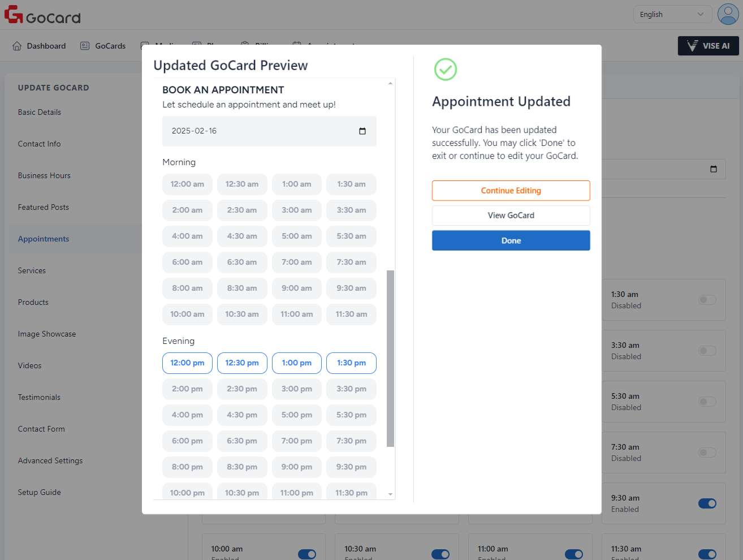The width and height of the screenshot is (743, 560).
Task: Click the 2025-02-16 date input
Action: pyautogui.click(x=260, y=131)
